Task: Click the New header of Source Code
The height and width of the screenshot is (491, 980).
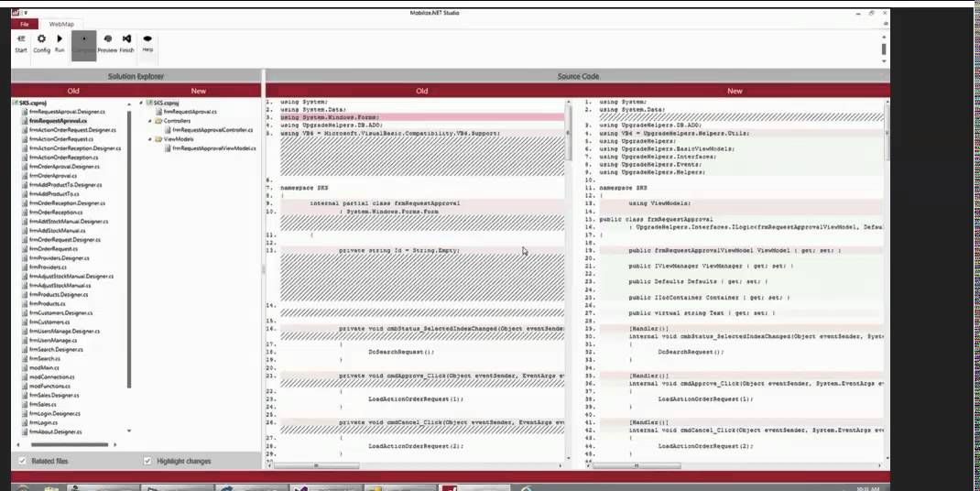Action: point(735,91)
